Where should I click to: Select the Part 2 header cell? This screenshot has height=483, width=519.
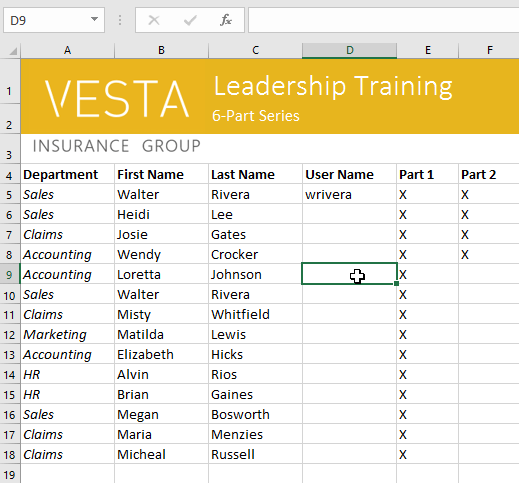489,174
